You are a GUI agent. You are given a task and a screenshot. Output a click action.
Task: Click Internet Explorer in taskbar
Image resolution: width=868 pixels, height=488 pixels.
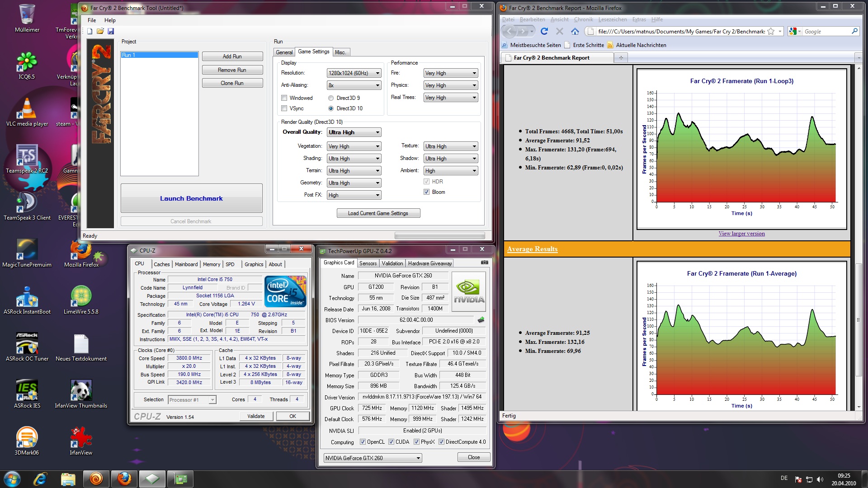40,479
